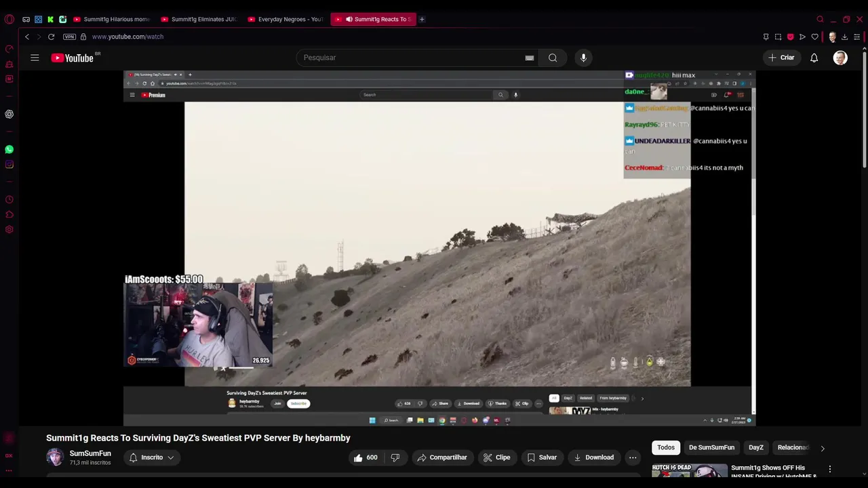This screenshot has width=868, height=488.
Task: Open a new browser tab
Action: [x=422, y=19]
